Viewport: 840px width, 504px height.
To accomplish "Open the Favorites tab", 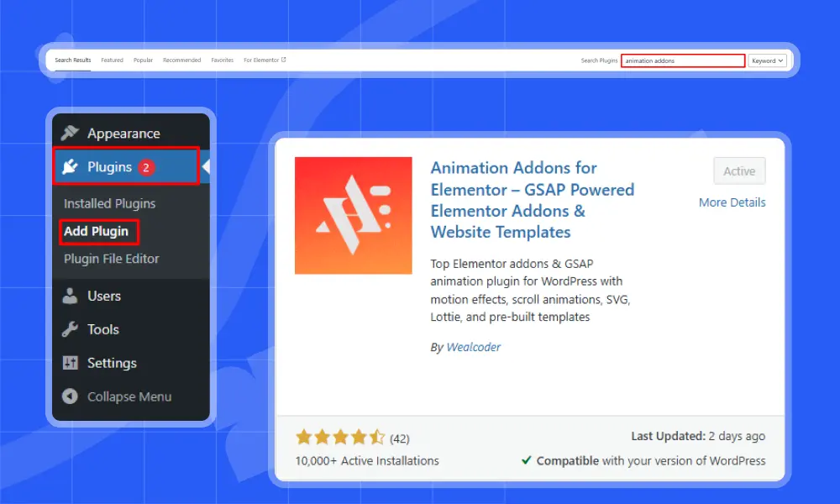I will click(222, 60).
